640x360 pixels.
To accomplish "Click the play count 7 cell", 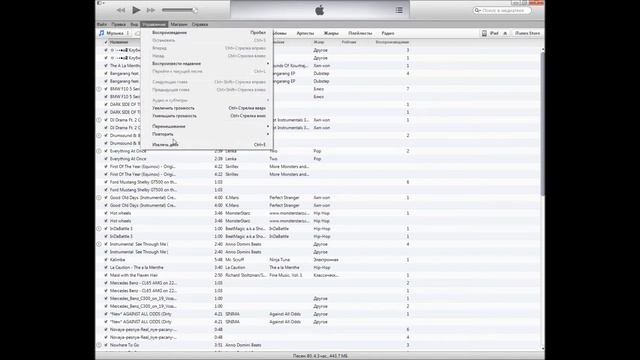I will (408, 89).
